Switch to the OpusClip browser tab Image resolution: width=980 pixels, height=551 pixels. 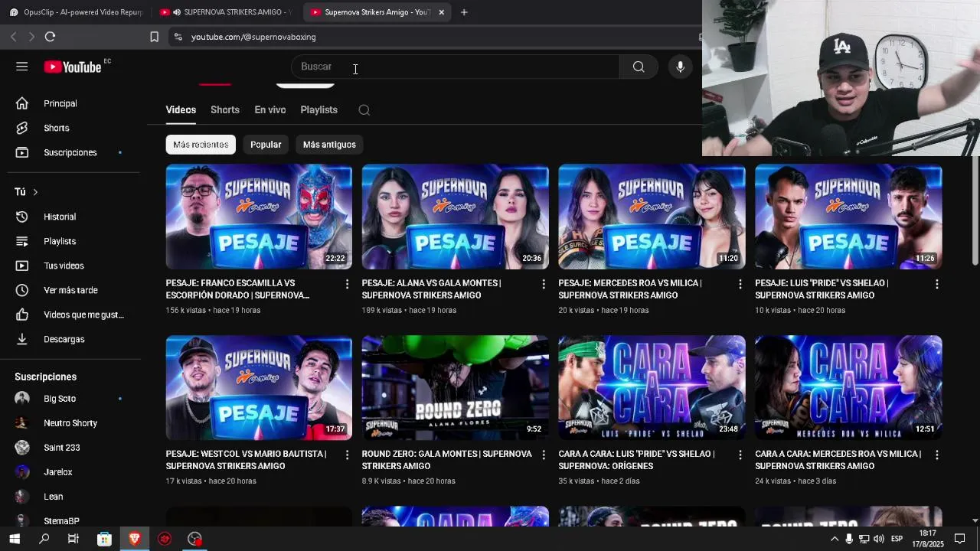coord(75,12)
